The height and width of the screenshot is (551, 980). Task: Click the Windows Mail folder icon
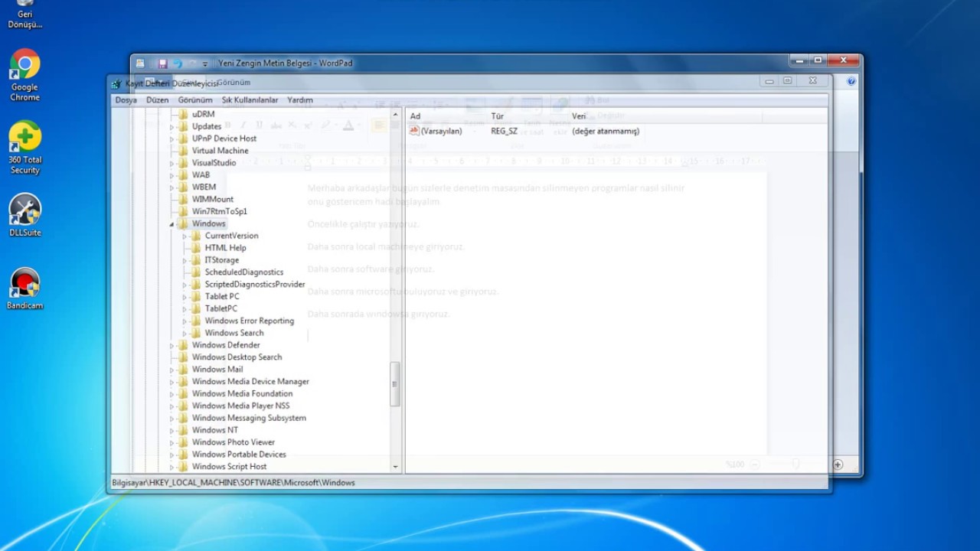pyautogui.click(x=182, y=369)
